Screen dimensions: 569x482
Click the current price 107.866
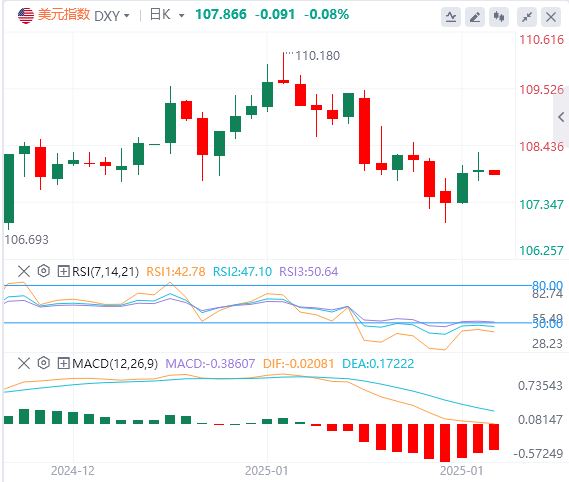pos(221,15)
